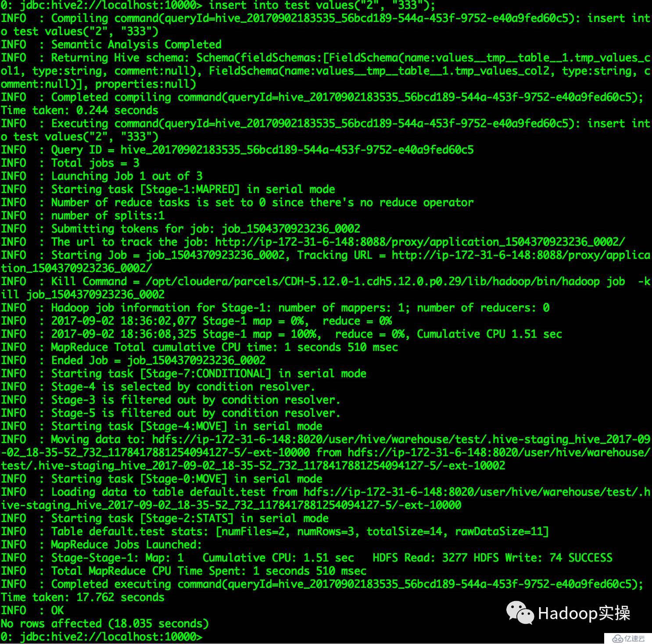The image size is (652, 644).
Task: Click 'Stage-3 is filtered out' line
Action: [171, 400]
